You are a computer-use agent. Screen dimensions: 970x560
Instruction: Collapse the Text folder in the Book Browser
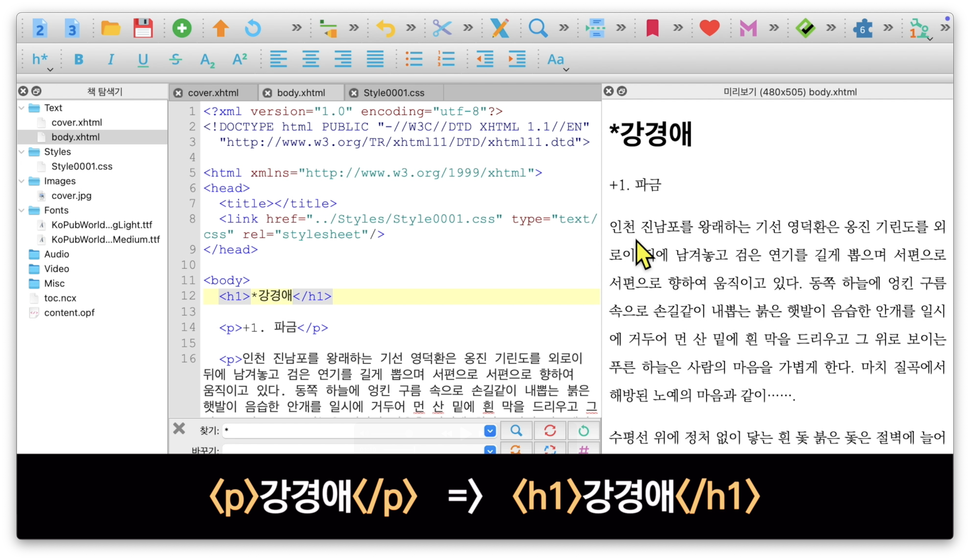pos(22,108)
